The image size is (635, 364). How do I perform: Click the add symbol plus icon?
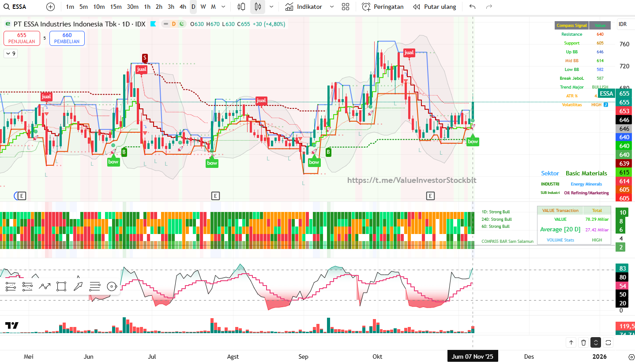coord(51,7)
